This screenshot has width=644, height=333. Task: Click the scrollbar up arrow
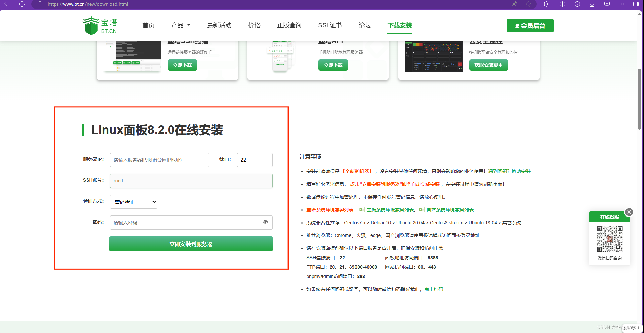(639, 14)
